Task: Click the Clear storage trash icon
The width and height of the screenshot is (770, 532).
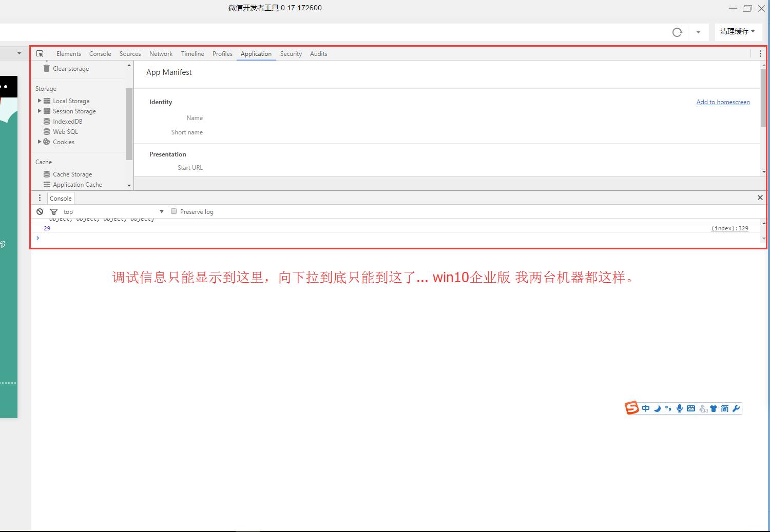Action: (47, 68)
